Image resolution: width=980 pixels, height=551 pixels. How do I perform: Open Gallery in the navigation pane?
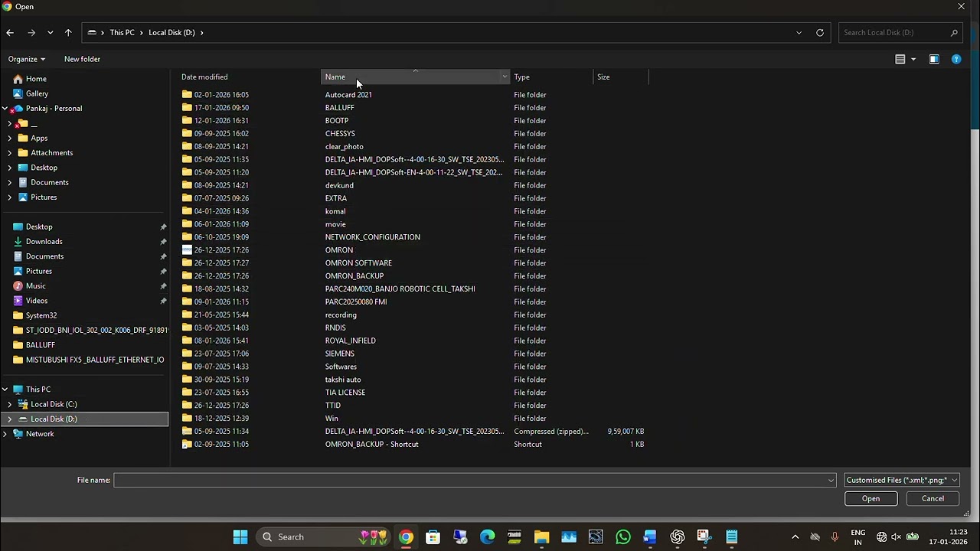(37, 93)
